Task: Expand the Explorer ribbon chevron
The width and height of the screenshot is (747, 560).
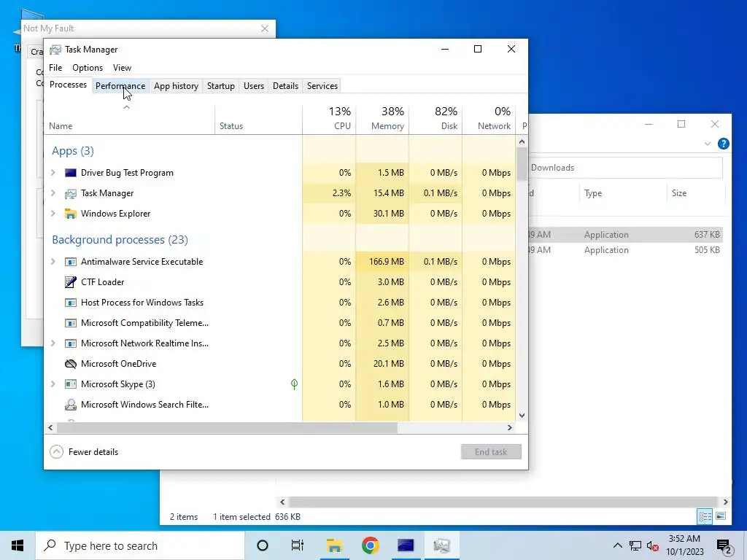Action: (x=708, y=144)
